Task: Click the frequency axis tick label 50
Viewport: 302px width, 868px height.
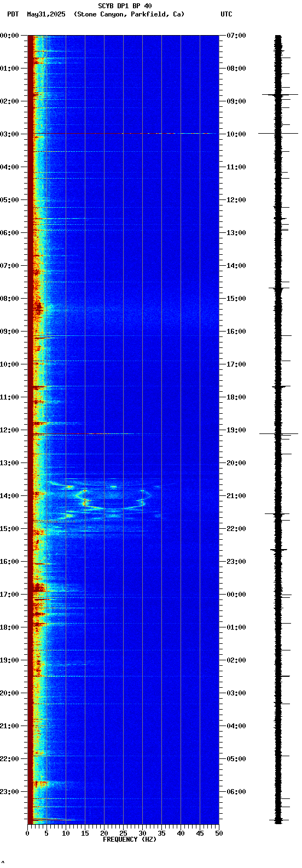Action: click(x=219, y=833)
